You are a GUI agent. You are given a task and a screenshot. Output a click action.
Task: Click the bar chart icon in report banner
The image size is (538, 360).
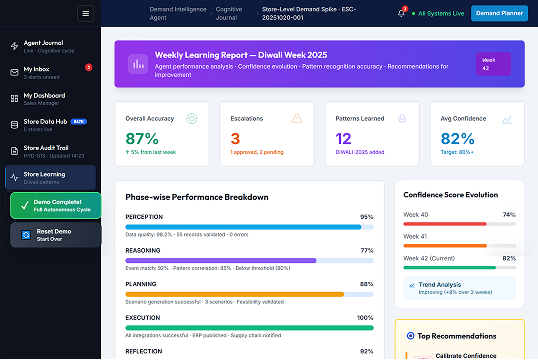pos(138,64)
